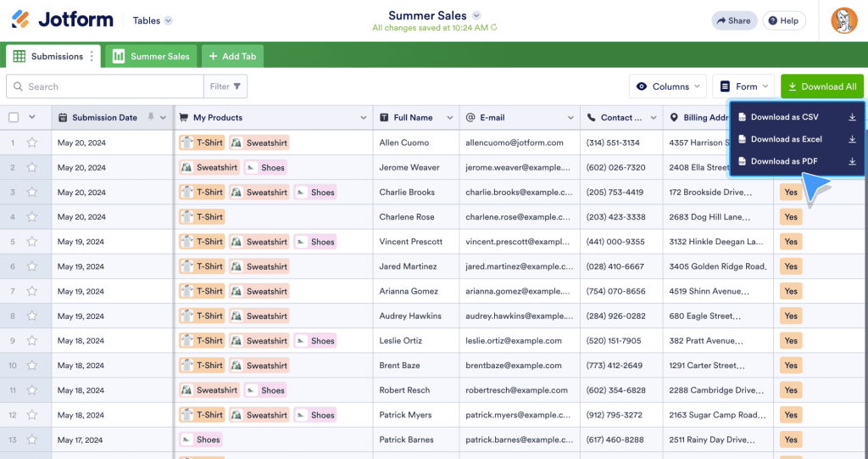The image size is (868, 459).
Task: Click download icon next to Download as PDF
Action: [852, 161]
